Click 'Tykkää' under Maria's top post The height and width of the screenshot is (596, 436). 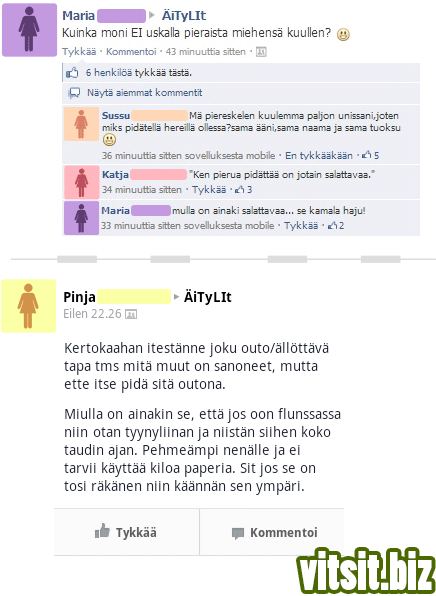(x=79, y=52)
